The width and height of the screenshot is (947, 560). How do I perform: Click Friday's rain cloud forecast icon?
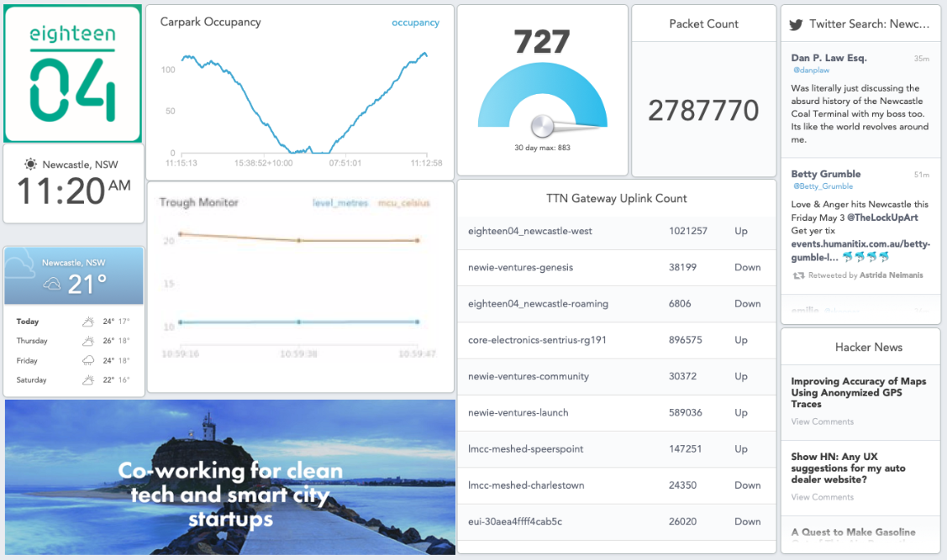[x=88, y=360]
